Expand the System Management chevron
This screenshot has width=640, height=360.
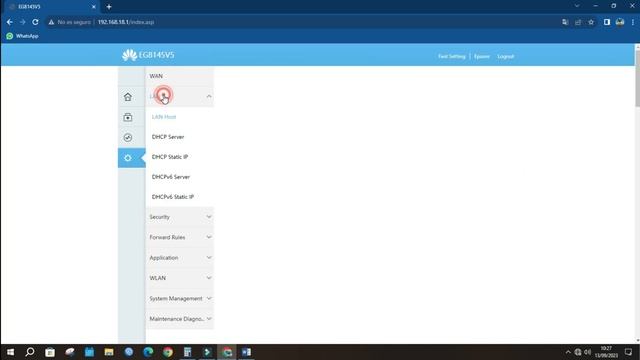pos(209,298)
